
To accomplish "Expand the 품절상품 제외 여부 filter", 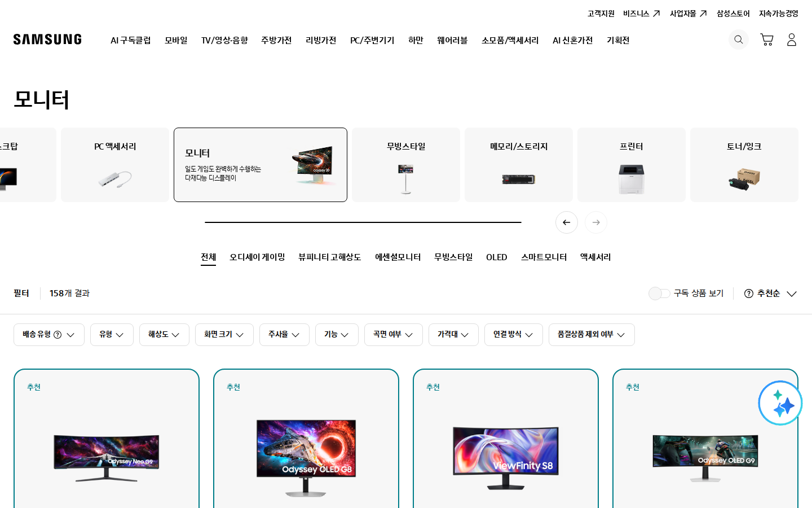I will [592, 335].
